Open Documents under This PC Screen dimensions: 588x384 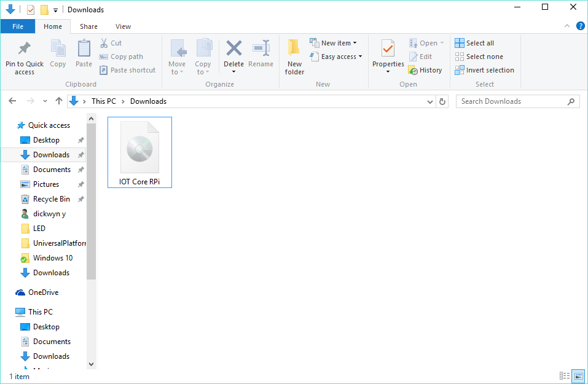coord(52,341)
